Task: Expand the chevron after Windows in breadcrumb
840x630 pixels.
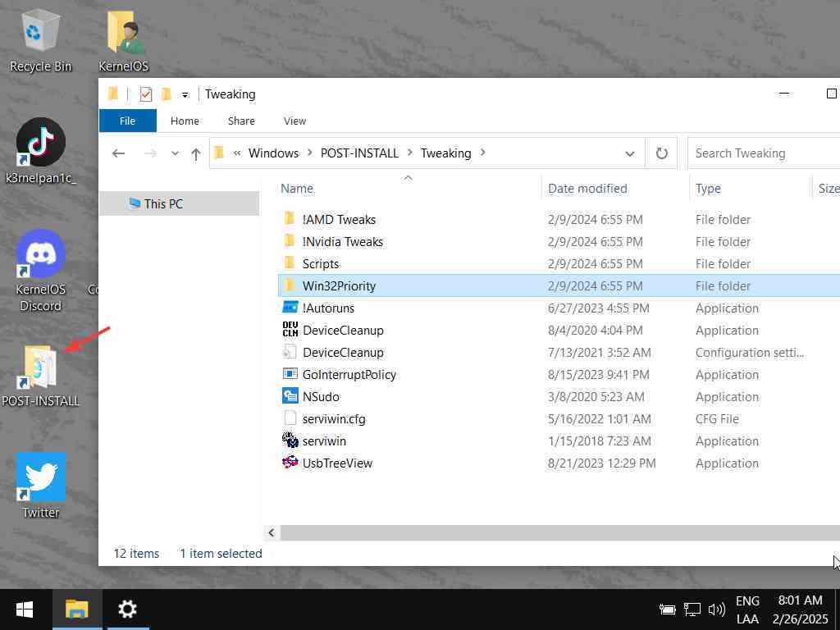Action: [x=309, y=153]
